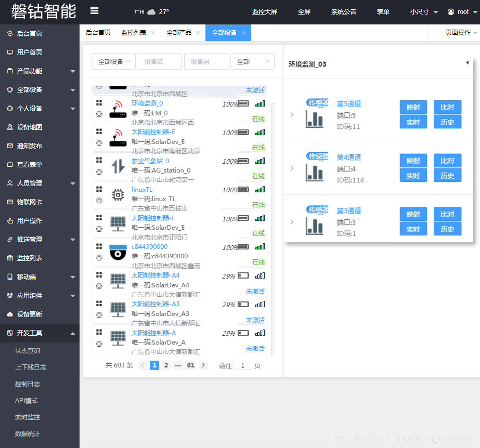Expand the 第4通道 row chevron
Image resolution: width=480 pixels, height=448 pixels.
[x=292, y=168]
